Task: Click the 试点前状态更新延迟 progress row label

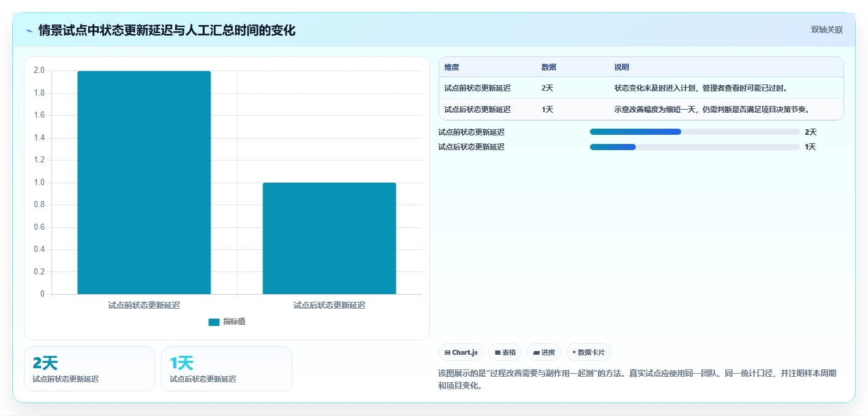Action: 472,132
